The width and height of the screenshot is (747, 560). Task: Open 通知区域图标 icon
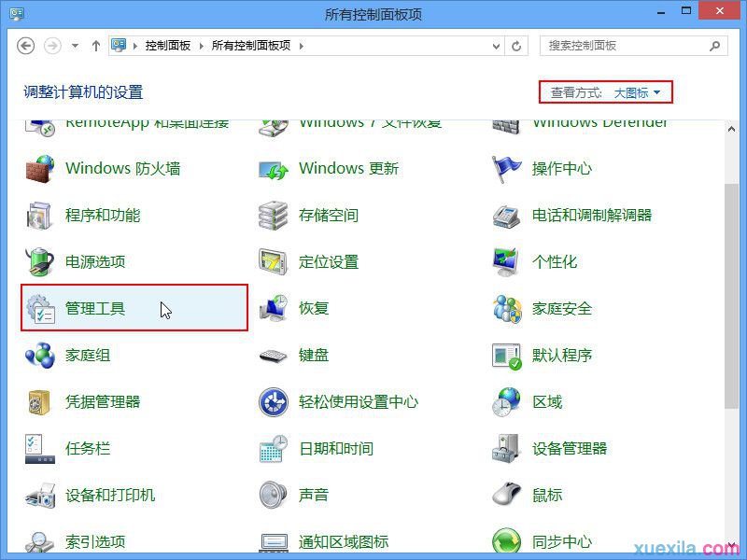[x=274, y=543]
